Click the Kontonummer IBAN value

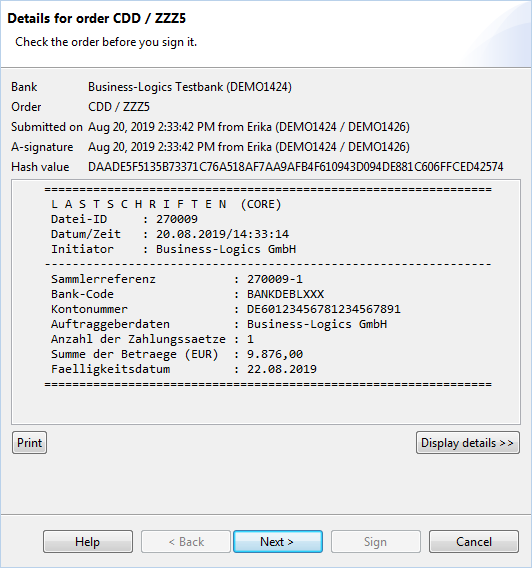click(324, 309)
